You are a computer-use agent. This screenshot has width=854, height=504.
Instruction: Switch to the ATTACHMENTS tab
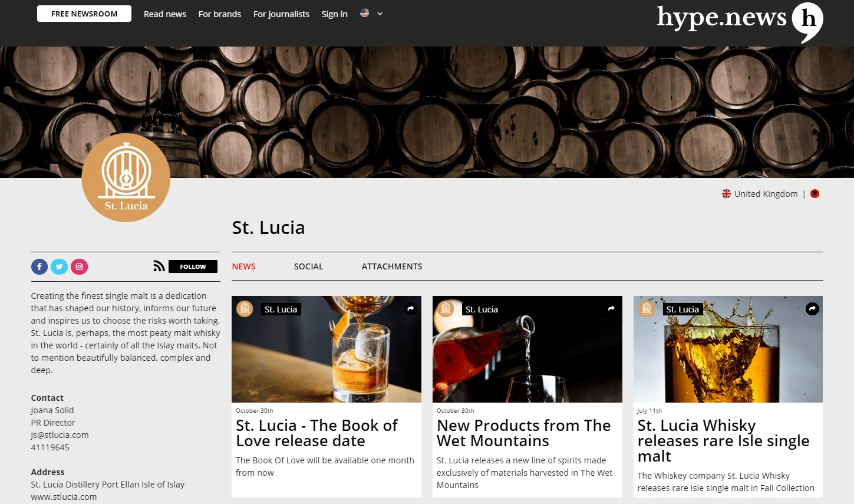click(392, 266)
